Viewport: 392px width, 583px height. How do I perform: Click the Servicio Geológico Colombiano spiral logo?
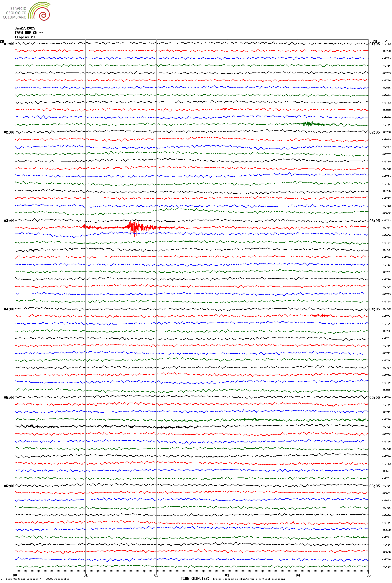click(x=40, y=11)
